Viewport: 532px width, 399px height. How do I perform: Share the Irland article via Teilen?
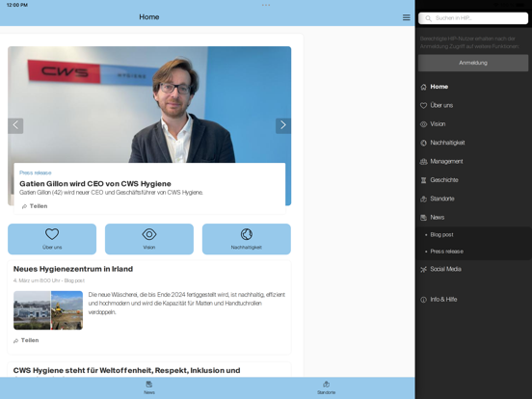[26, 340]
